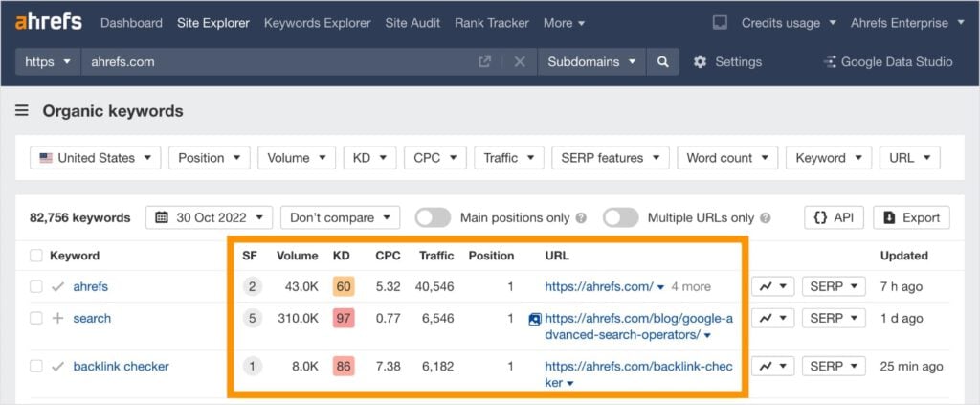Open the More menu

564,23
